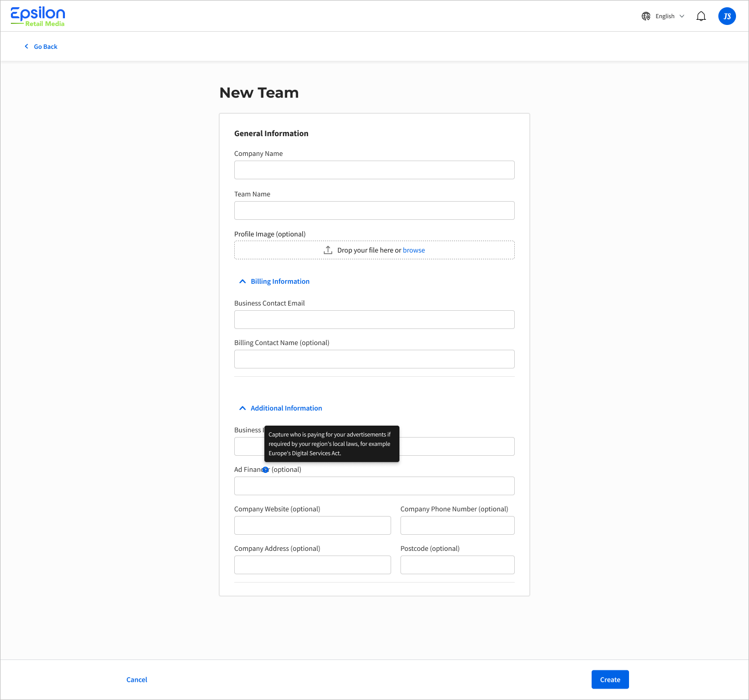The height and width of the screenshot is (700, 749).
Task: Open the notifications bell
Action: click(701, 16)
